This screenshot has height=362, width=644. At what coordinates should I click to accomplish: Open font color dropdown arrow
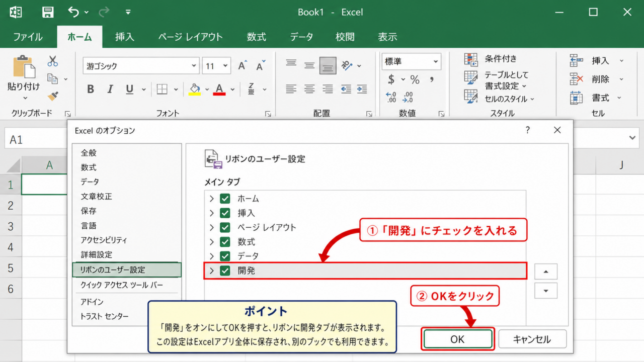click(232, 90)
